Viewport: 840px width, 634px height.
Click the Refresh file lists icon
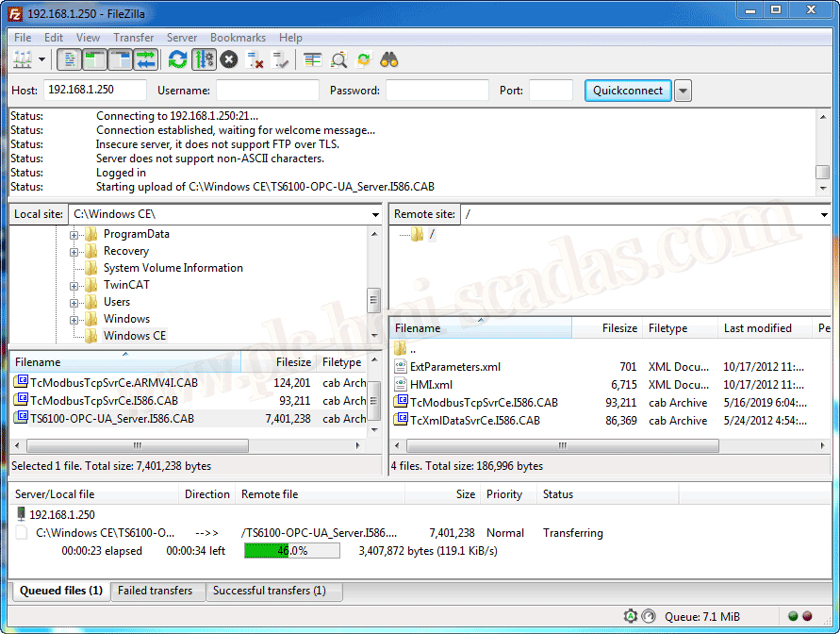(x=177, y=60)
